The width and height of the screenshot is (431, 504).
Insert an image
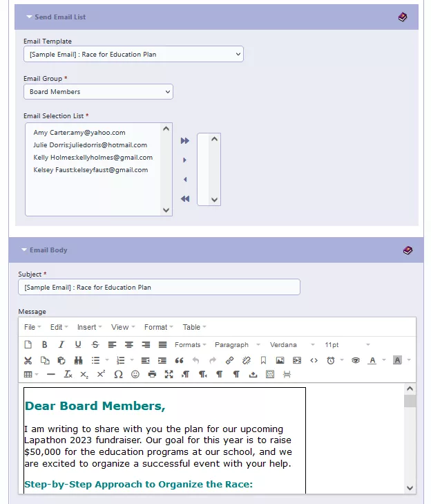[x=280, y=360]
